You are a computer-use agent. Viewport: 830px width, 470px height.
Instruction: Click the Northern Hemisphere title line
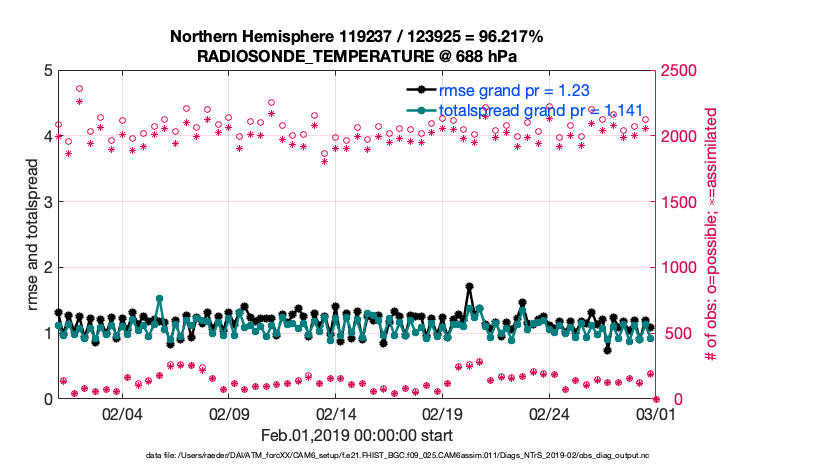357,37
